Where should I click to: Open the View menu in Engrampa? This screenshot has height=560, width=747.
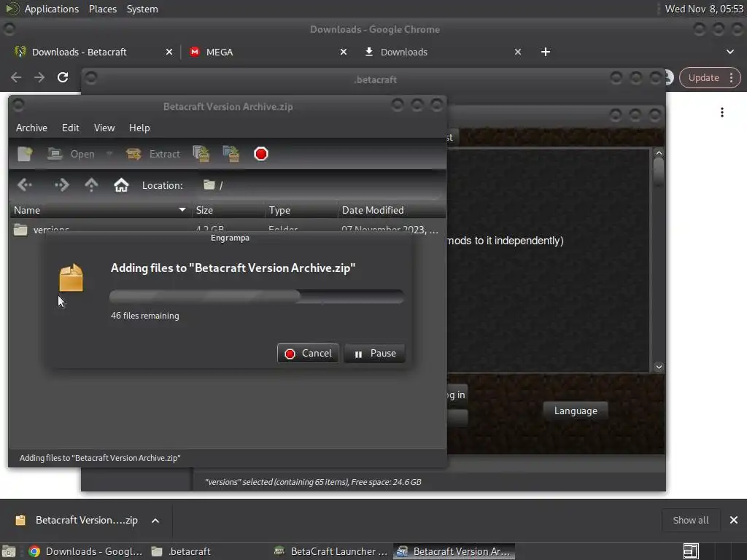pos(104,128)
